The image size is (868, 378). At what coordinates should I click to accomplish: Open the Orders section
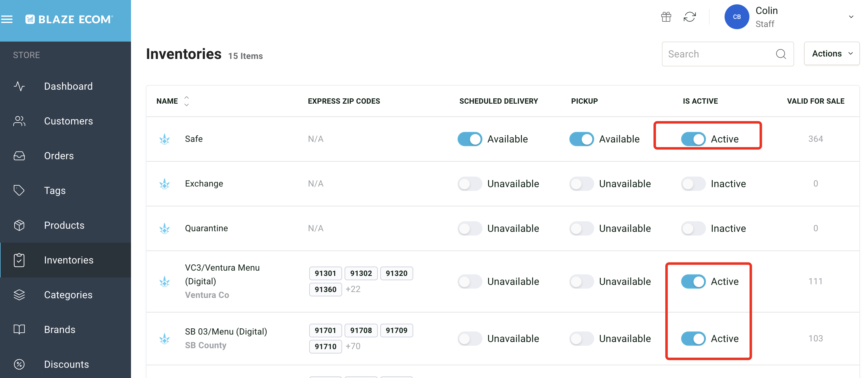[x=59, y=156]
